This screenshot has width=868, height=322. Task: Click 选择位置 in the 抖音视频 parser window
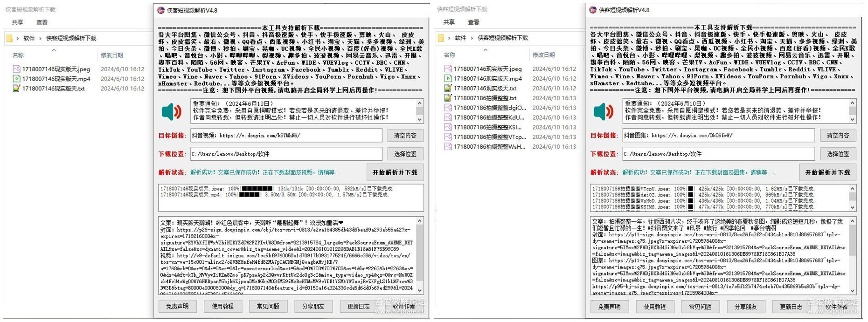pyautogui.click(x=405, y=154)
